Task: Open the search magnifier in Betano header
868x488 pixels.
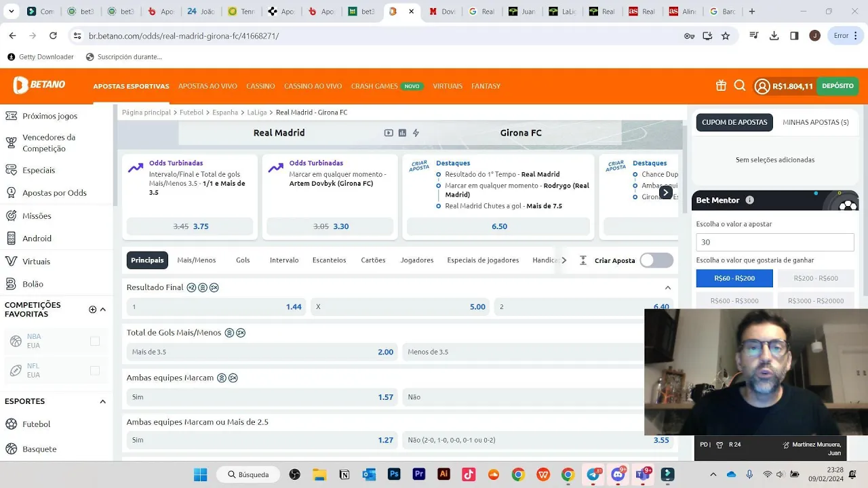Action: point(740,85)
